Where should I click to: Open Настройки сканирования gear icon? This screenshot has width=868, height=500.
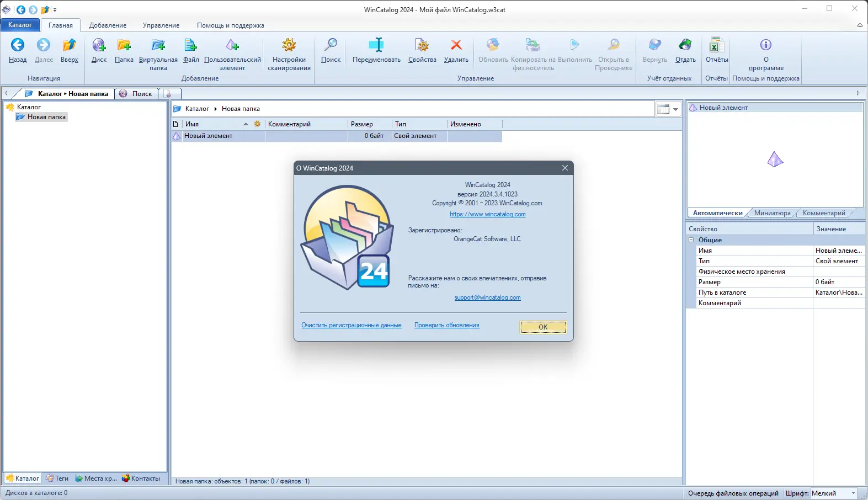(x=289, y=45)
